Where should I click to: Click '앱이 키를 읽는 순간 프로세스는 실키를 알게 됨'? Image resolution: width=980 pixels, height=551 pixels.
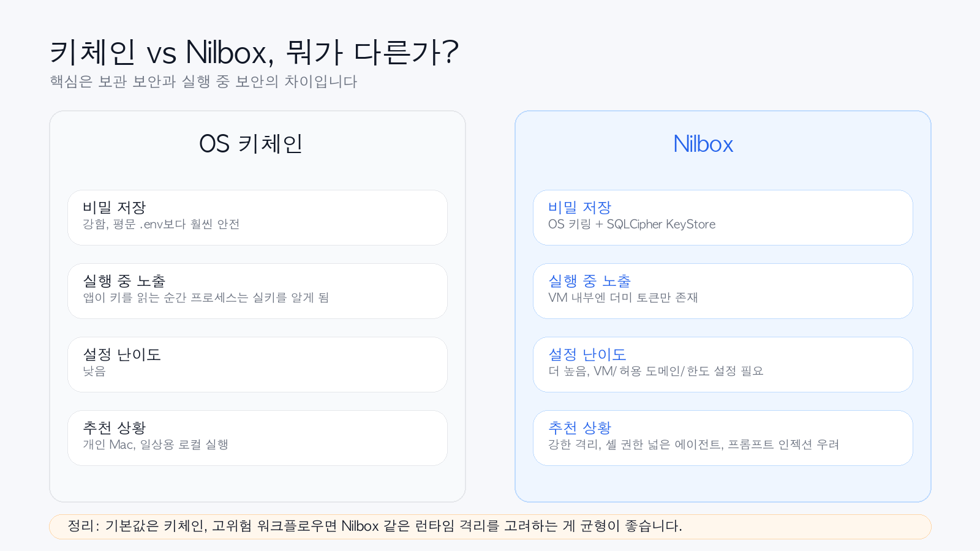click(206, 298)
